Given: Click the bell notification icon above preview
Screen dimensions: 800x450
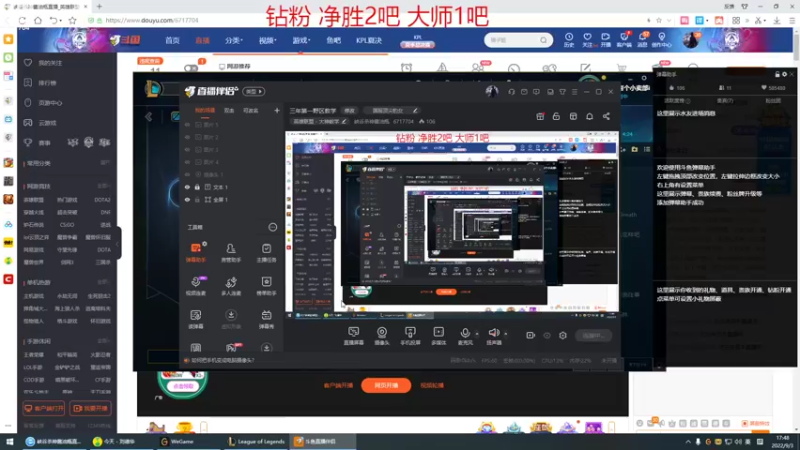Looking at the screenshot, I should pos(589,116).
